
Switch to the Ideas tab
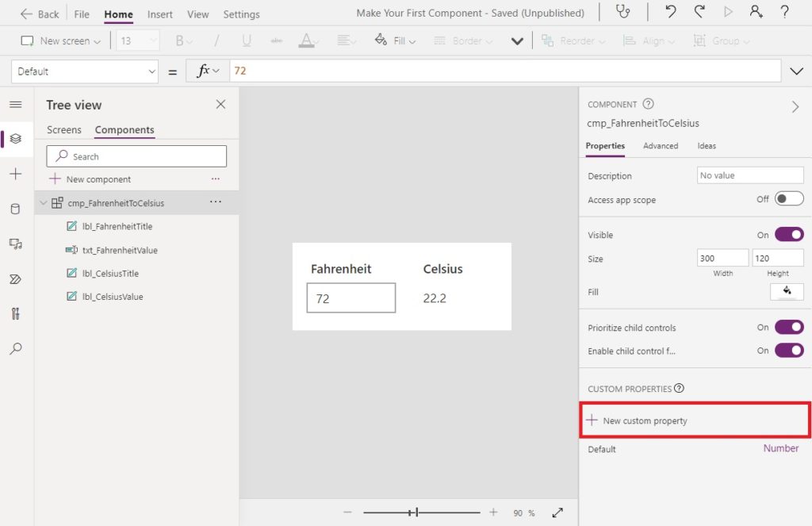click(x=707, y=146)
